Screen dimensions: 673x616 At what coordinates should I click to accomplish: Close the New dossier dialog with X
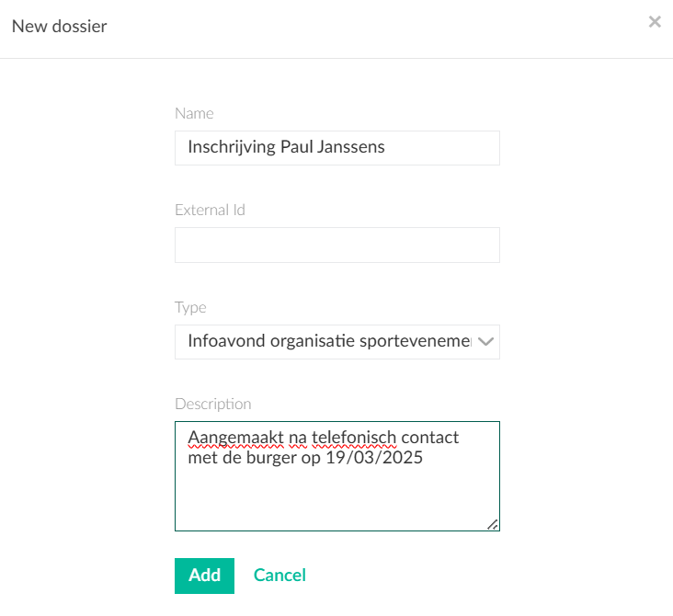click(x=655, y=21)
